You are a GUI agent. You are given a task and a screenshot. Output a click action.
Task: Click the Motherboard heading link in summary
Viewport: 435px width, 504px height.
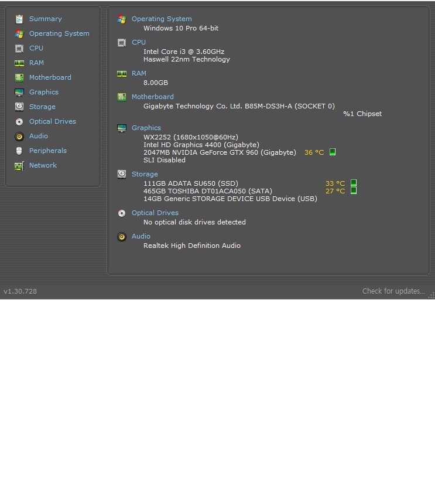click(x=153, y=97)
